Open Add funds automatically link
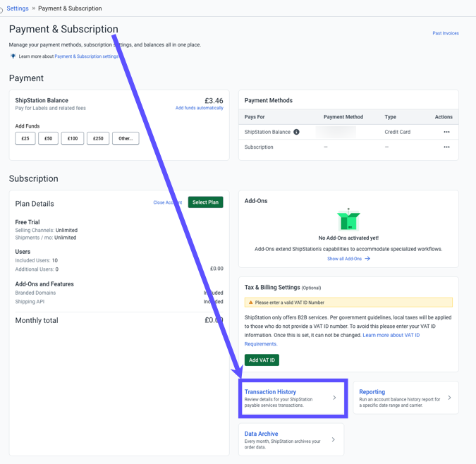Viewport: 476px width, 464px height. [x=199, y=108]
